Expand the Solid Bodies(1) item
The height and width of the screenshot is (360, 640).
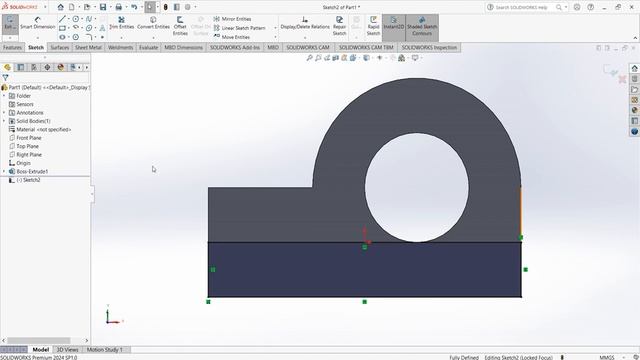[4, 121]
